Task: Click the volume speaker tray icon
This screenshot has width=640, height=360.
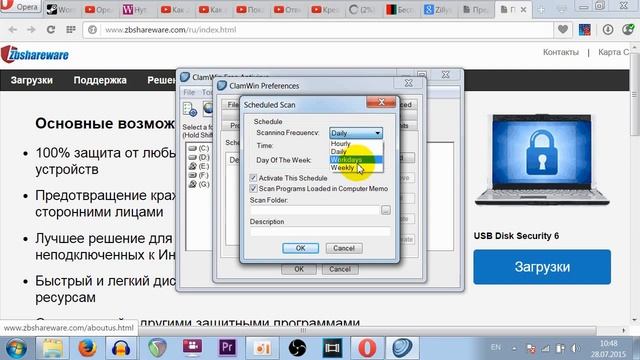Action: 575,348
